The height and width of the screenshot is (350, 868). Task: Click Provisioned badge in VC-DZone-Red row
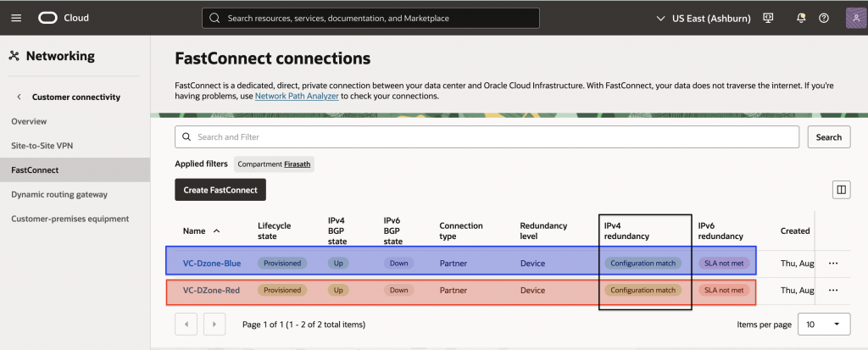(x=282, y=290)
